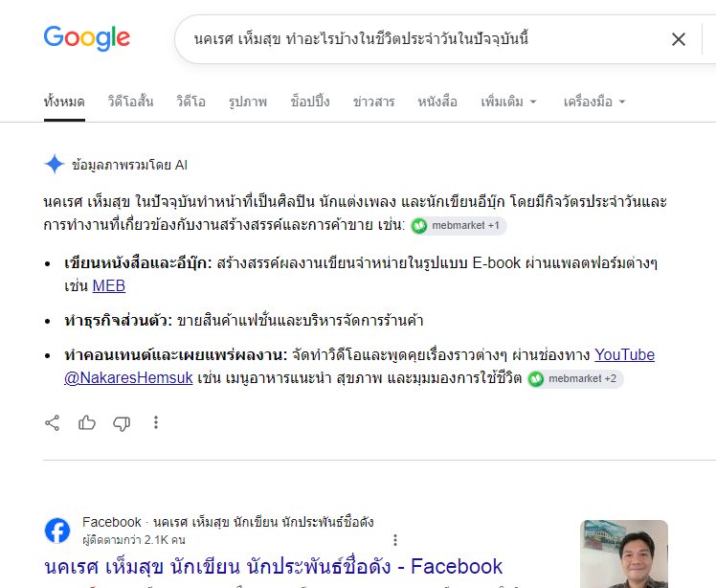Give thumbs down to AI overview
716x588 pixels.
(122, 423)
